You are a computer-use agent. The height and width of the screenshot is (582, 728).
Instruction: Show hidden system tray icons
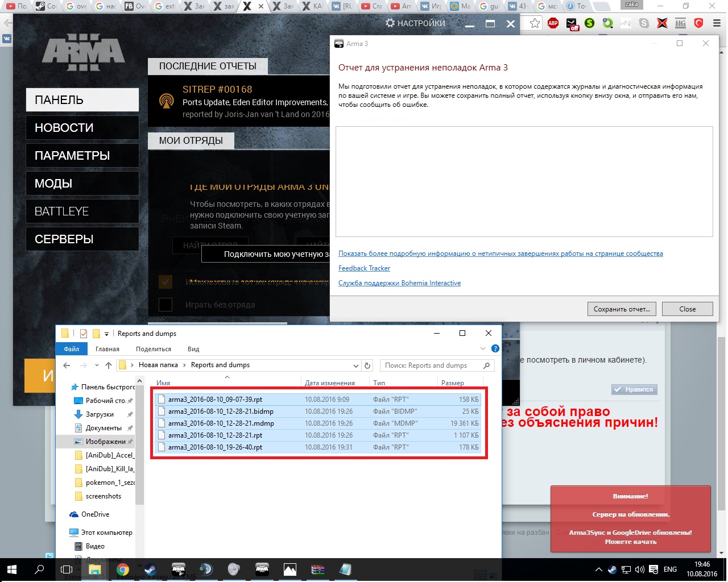tap(598, 569)
